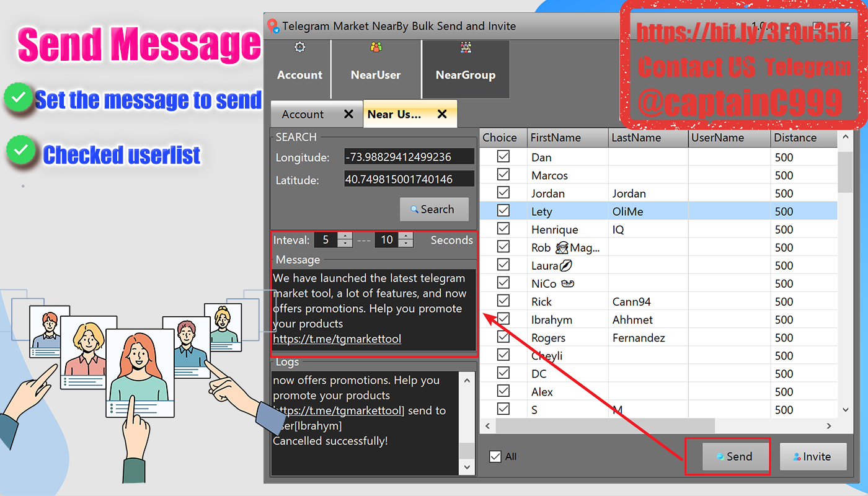Close the Near User tab with X

pos(442,114)
